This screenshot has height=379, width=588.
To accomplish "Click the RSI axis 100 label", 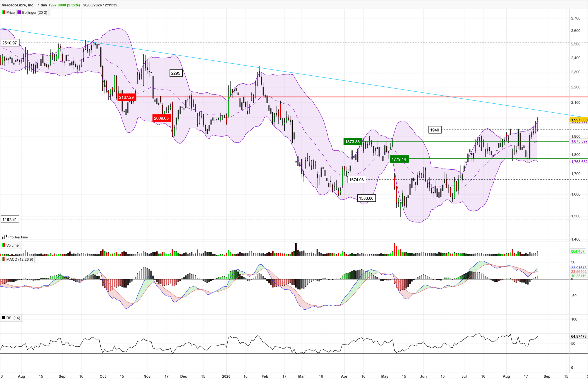I will pyautogui.click(x=574, y=319).
